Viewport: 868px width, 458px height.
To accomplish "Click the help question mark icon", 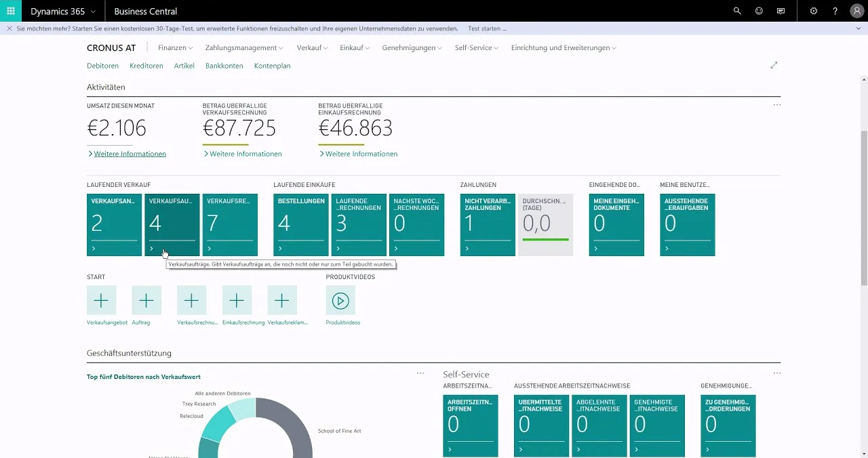I will (x=835, y=11).
